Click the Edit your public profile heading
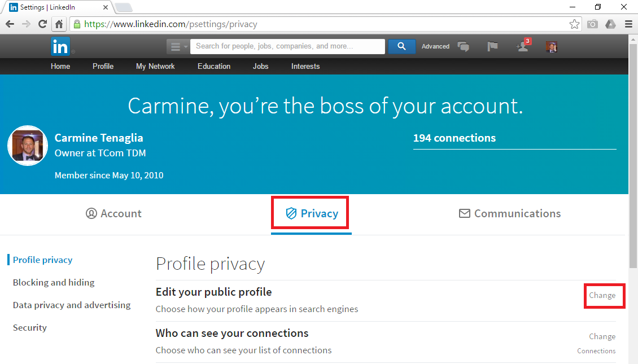This screenshot has height=364, width=638. [213, 292]
